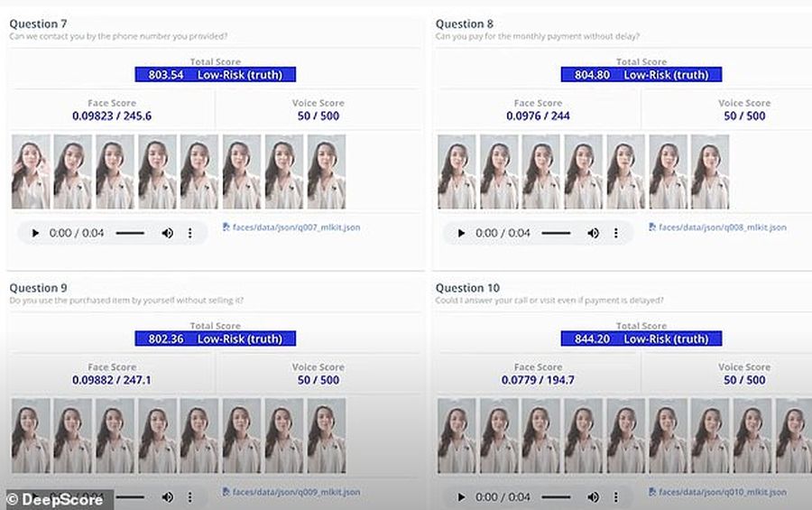Open more options on Question 7 player
Viewport: 812px width, 510px height.
point(190,233)
